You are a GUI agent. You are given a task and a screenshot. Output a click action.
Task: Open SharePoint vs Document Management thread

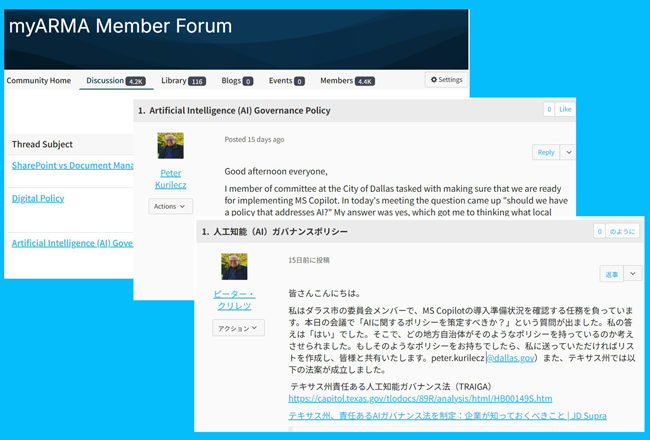click(73, 165)
